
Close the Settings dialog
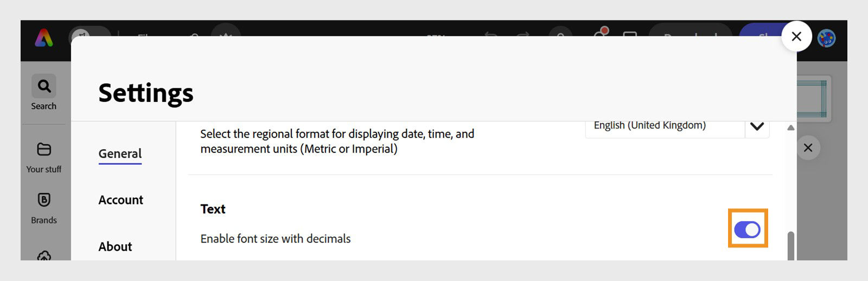[796, 36]
